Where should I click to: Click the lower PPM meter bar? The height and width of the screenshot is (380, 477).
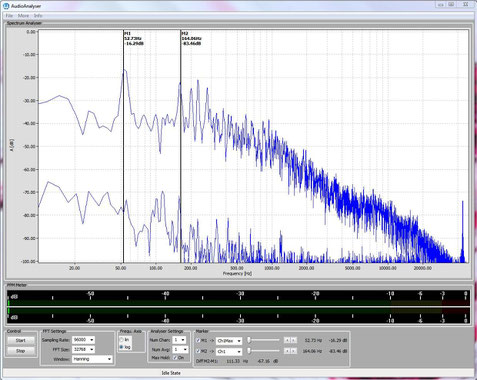[238, 311]
